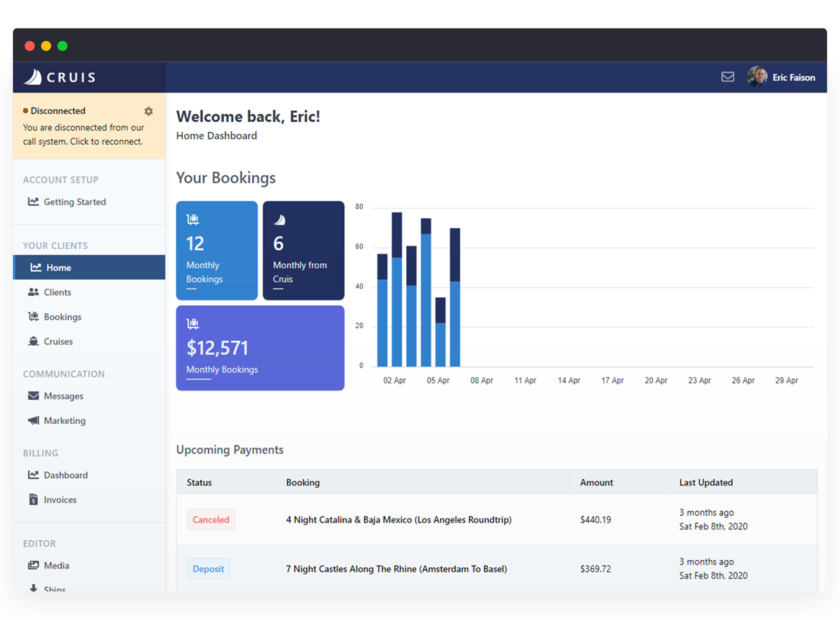The height and width of the screenshot is (620, 840).
Task: Open 4 Night Catalina & Baja Mexico booking
Action: [399, 520]
